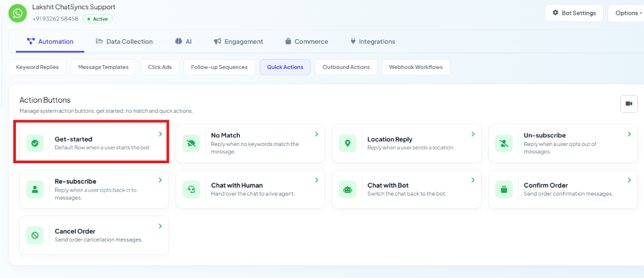The width and height of the screenshot is (644, 278).
Task: Click the Chat with Human card title
Action: coord(237,186)
